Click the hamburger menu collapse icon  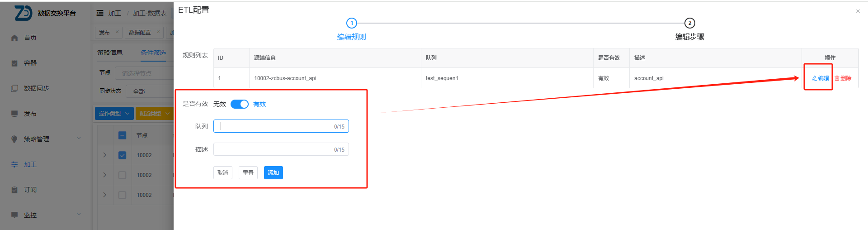(x=100, y=13)
